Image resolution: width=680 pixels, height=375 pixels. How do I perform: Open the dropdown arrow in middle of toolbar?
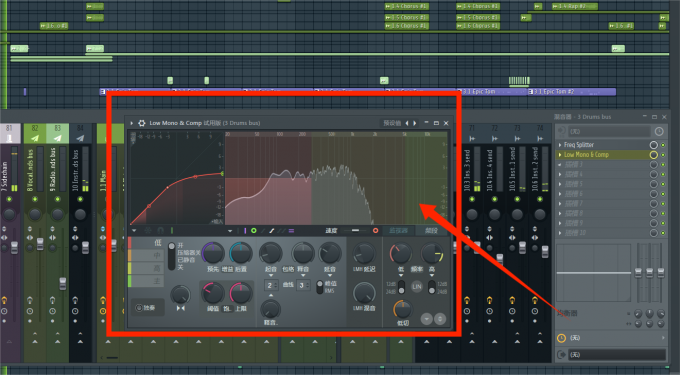230,231
